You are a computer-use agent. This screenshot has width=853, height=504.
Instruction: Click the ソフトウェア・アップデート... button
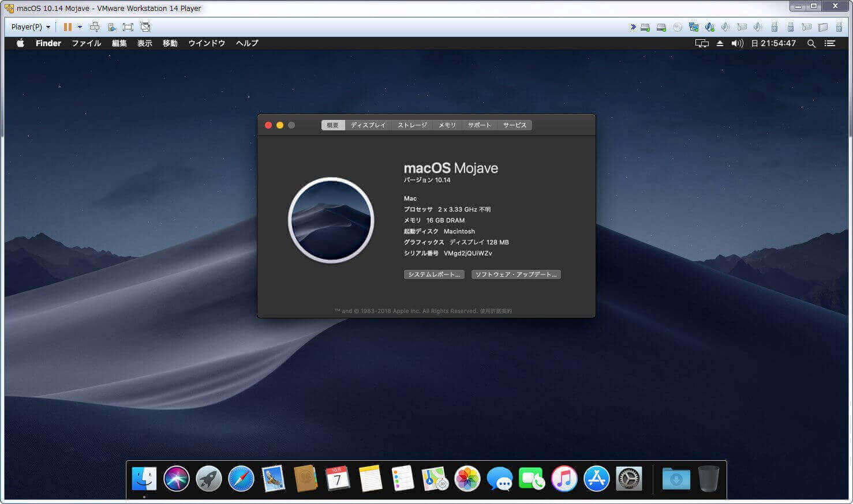click(x=516, y=274)
